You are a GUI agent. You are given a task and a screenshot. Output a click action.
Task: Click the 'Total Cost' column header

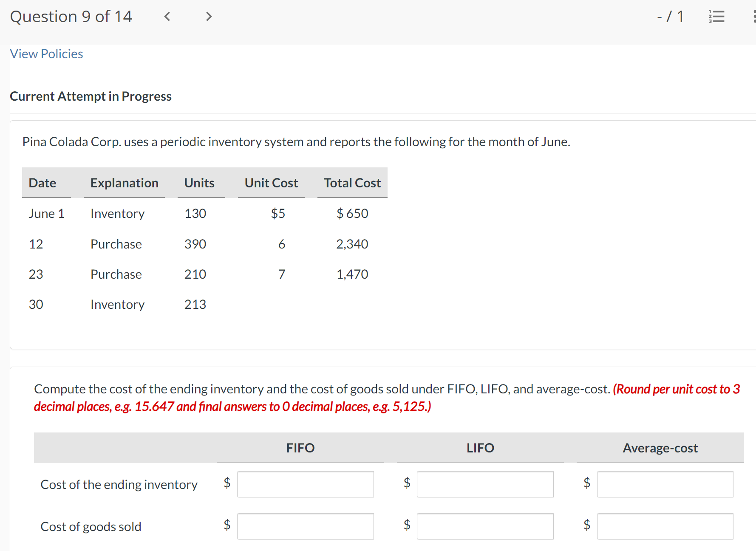(x=352, y=183)
